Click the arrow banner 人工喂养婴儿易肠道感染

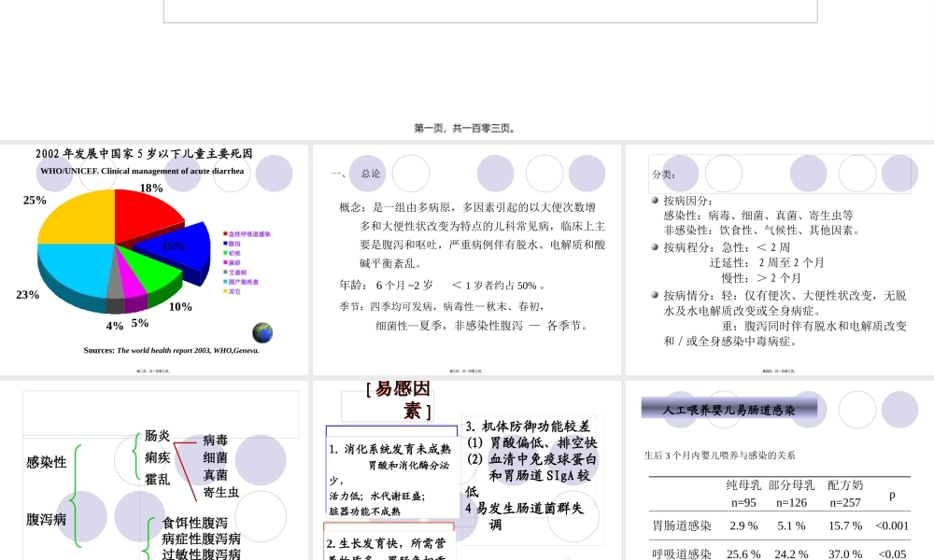coord(729,408)
